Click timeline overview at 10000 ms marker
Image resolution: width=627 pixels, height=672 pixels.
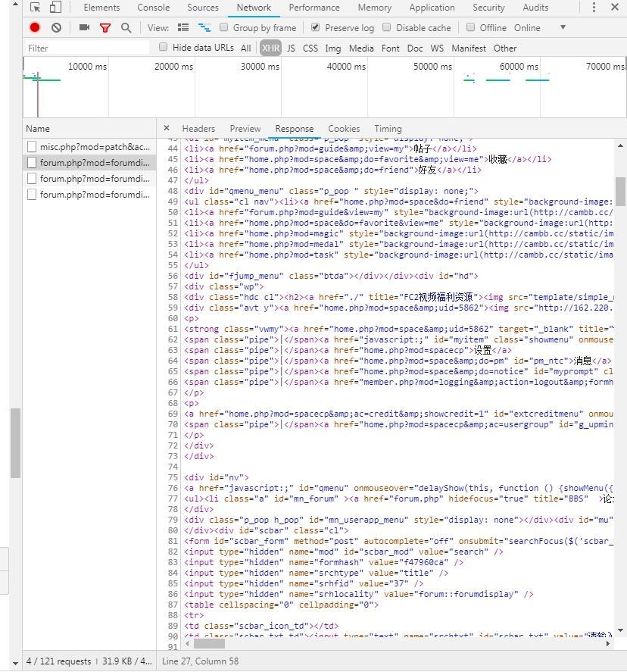coord(108,87)
